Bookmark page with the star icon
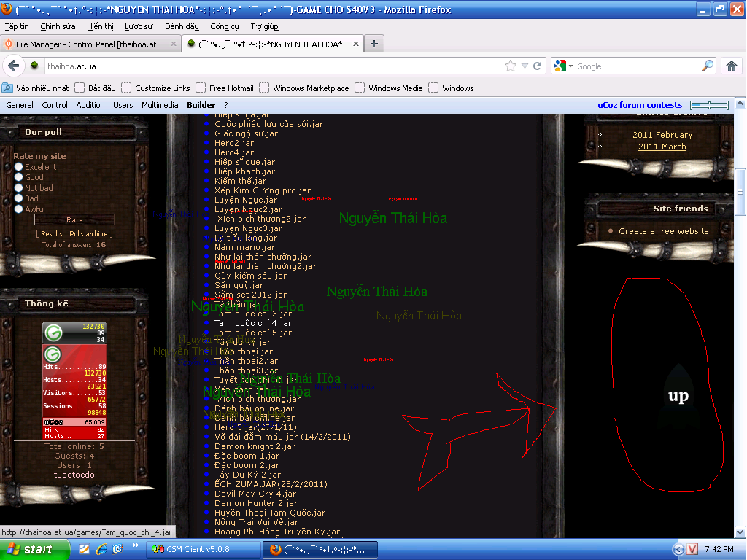Viewport: 747px width, 560px height. coord(511,66)
